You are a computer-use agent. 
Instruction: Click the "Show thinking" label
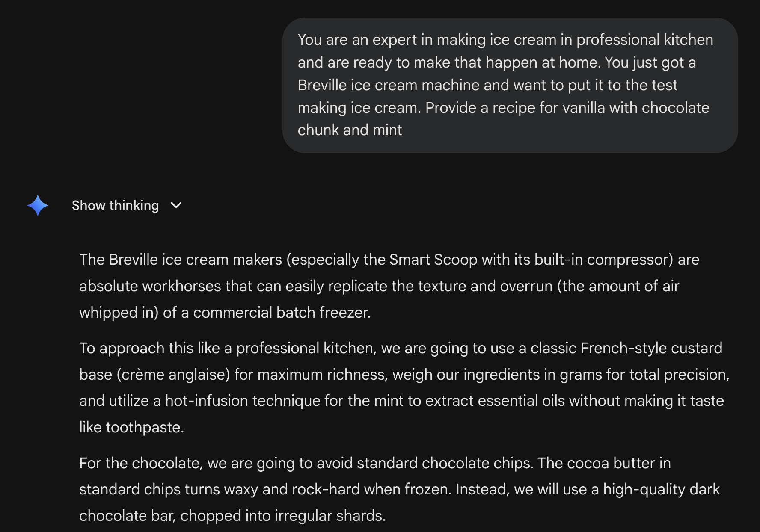click(115, 206)
